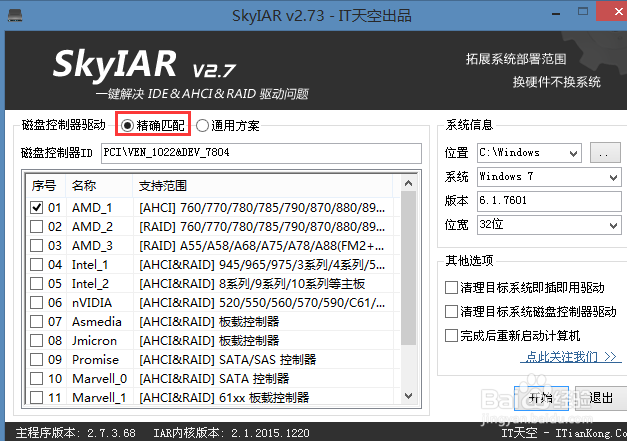Select the AMD_1 name cell
627x441 pixels.
pyautogui.click(x=92, y=208)
